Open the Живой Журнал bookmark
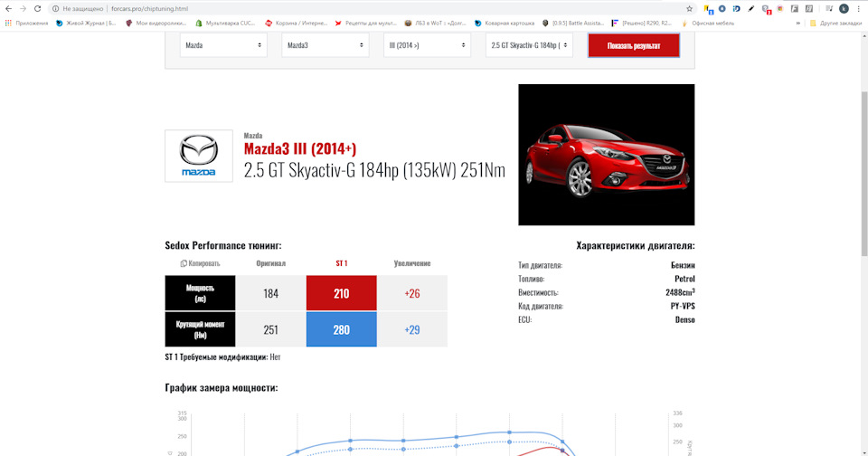Screen dimensions: 868x456 86,24
